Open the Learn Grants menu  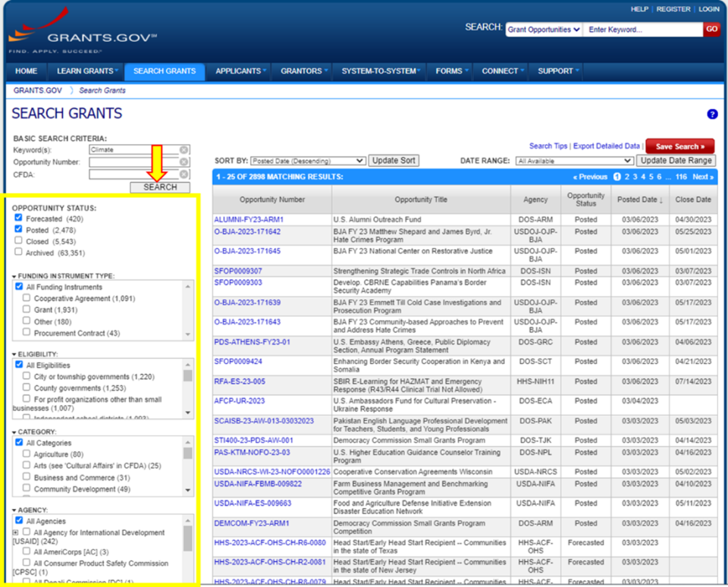tap(86, 71)
